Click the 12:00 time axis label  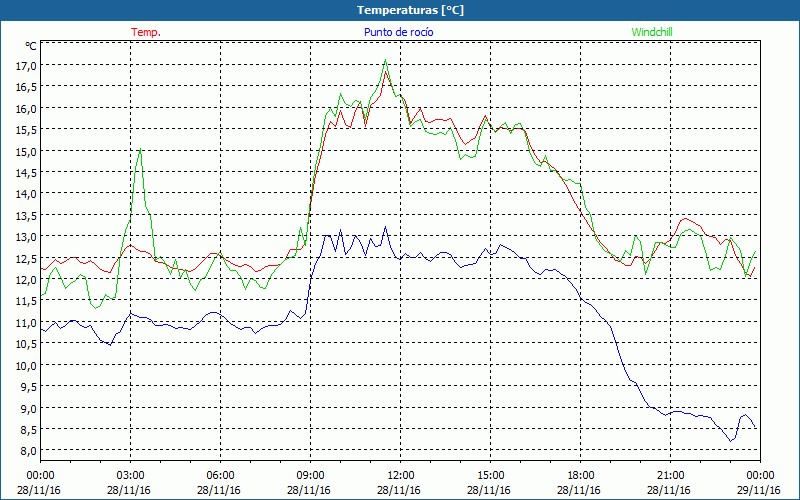click(401, 476)
